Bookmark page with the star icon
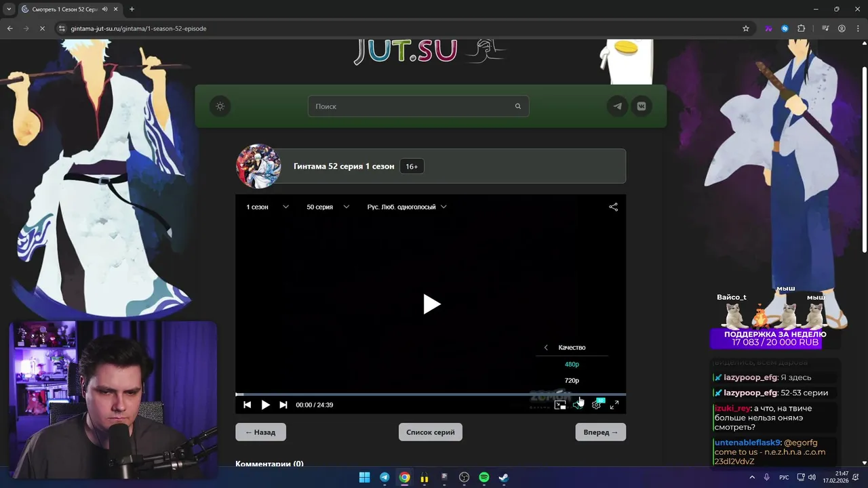Image resolution: width=868 pixels, height=488 pixels. coord(746,28)
